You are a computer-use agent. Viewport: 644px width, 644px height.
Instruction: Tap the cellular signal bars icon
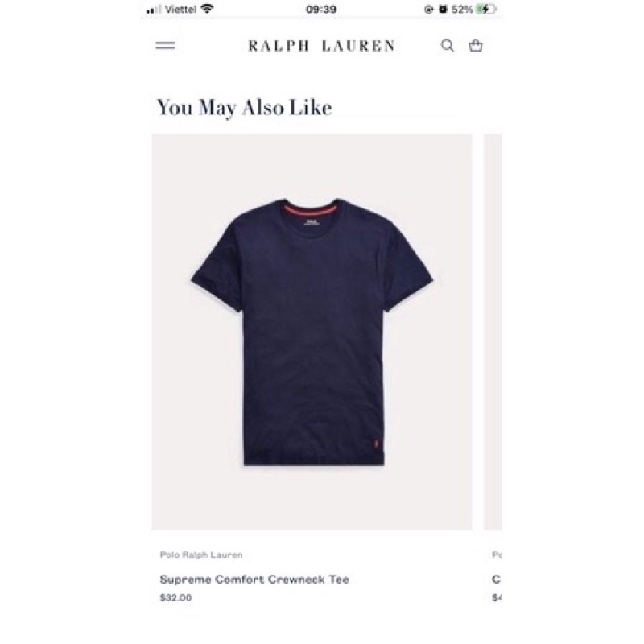coord(153,10)
